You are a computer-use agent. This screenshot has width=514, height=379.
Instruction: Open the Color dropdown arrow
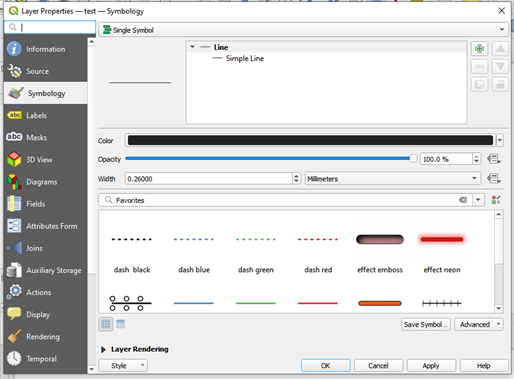click(500, 140)
